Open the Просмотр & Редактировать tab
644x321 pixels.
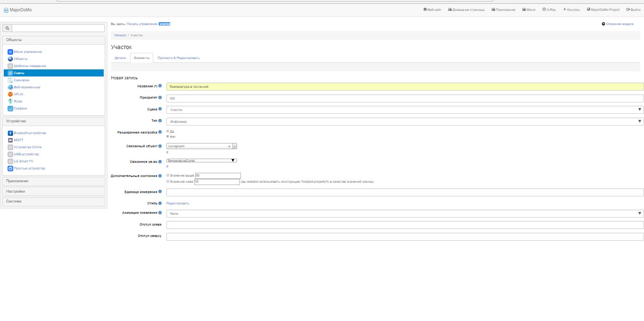pos(178,58)
